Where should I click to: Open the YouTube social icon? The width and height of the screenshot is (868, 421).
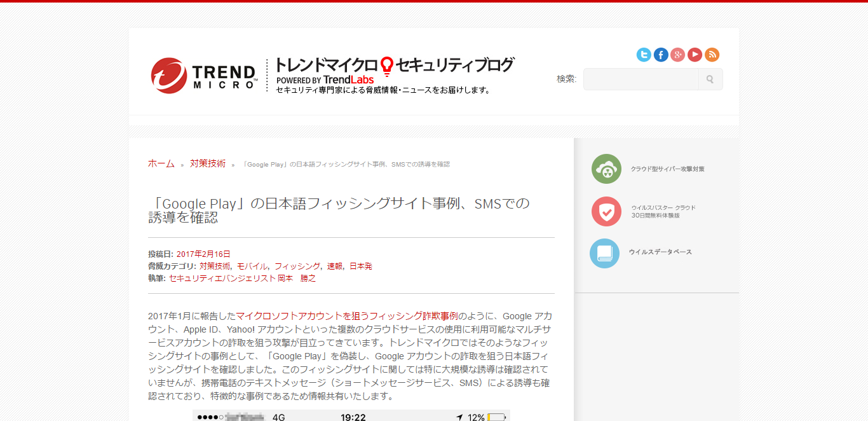click(x=695, y=55)
